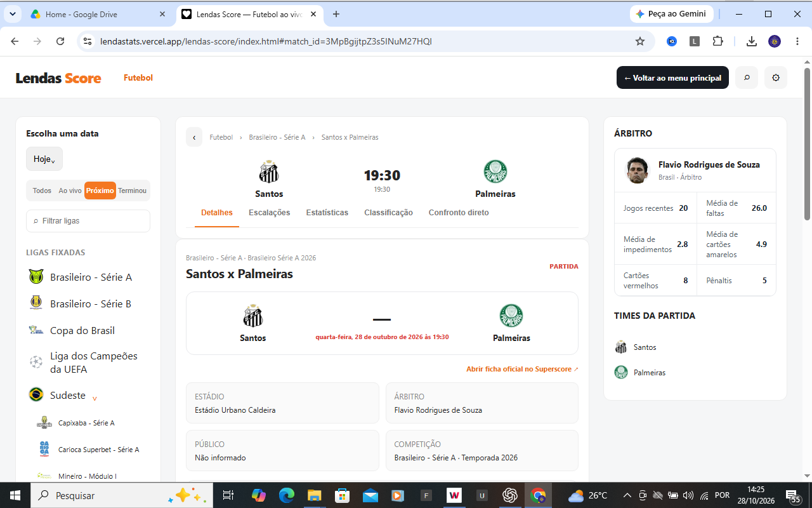
Task: Filter matches by Ao vivo
Action: pos(70,190)
